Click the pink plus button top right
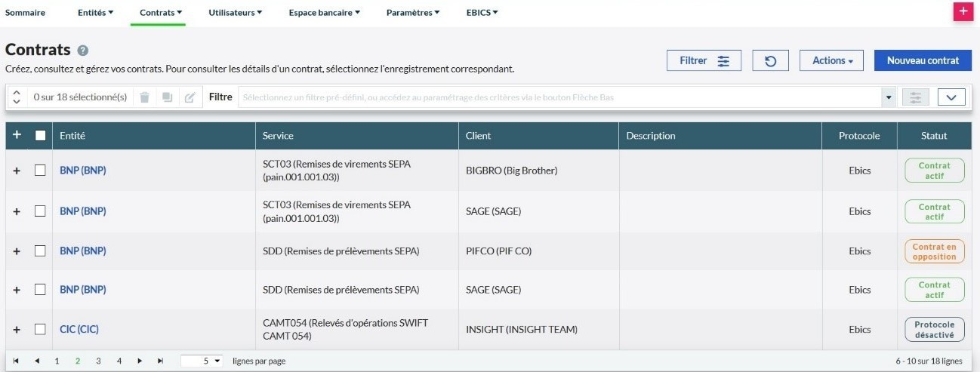 pyautogui.click(x=963, y=12)
